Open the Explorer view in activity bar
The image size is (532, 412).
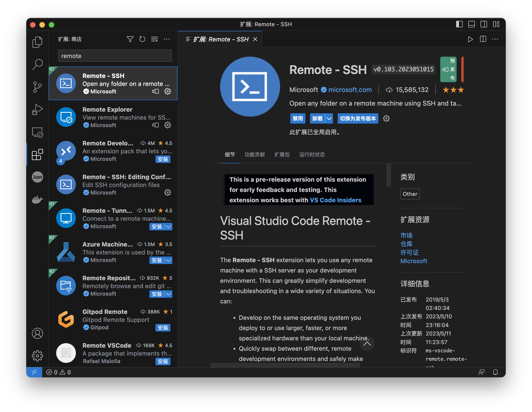37,42
